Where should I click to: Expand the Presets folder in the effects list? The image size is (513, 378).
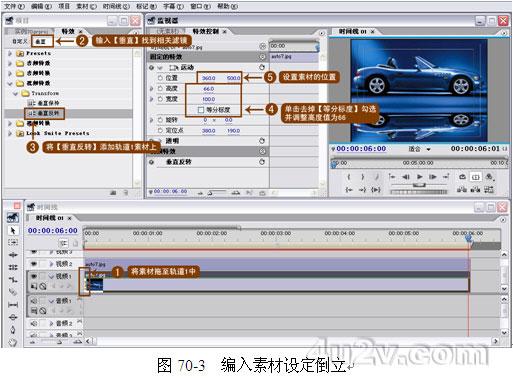click(x=10, y=53)
